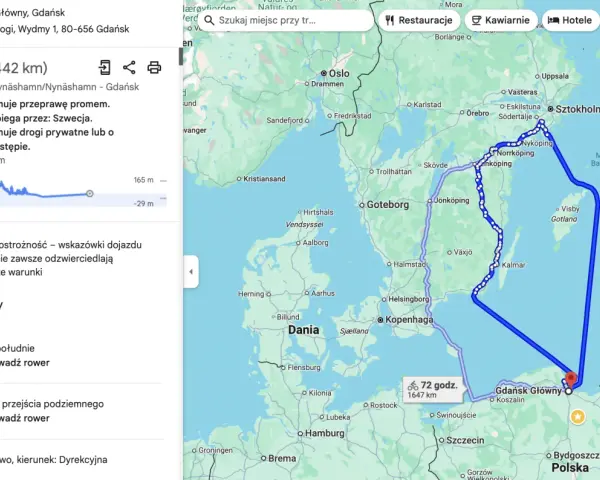600x480 pixels.
Task: Filter by Kawiarnie chip
Action: click(501, 20)
